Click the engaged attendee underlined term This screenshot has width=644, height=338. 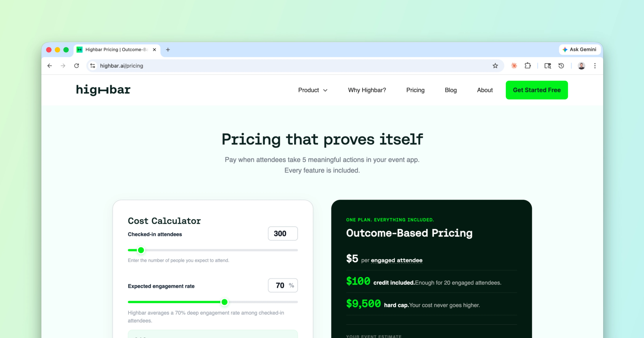(x=396, y=260)
